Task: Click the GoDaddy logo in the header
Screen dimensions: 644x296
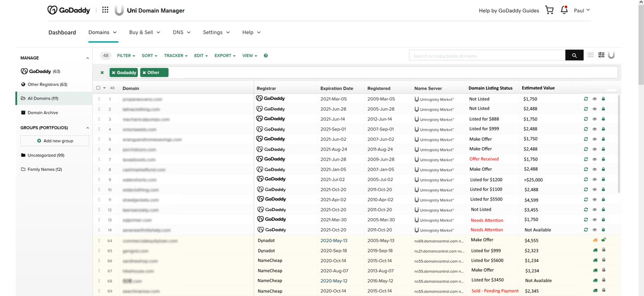Action: pyautogui.click(x=70, y=10)
